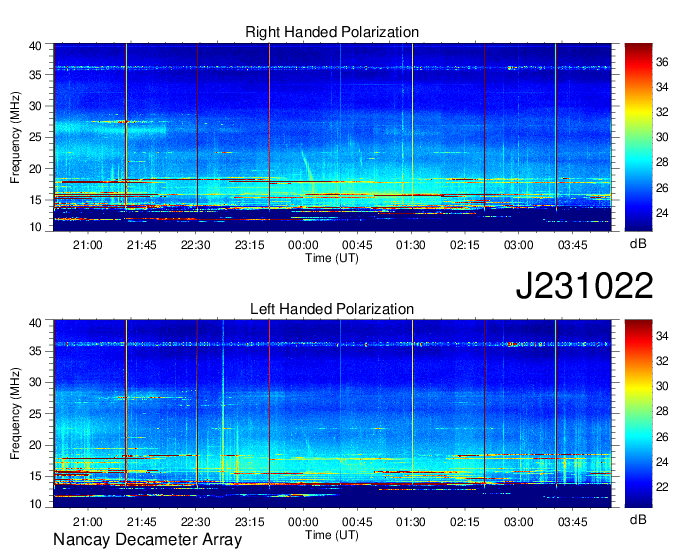
Task: Click the "Nancay Decameter Array" caption
Action: point(147,540)
